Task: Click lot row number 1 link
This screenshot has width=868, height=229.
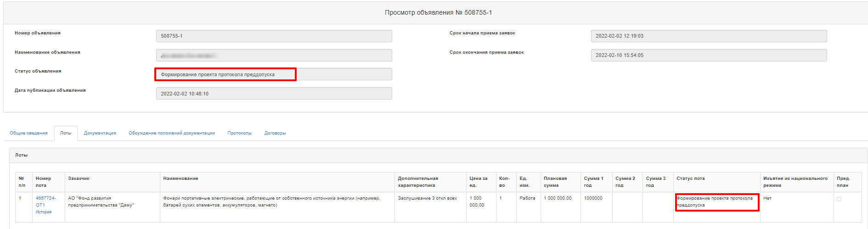Action: click(x=20, y=198)
